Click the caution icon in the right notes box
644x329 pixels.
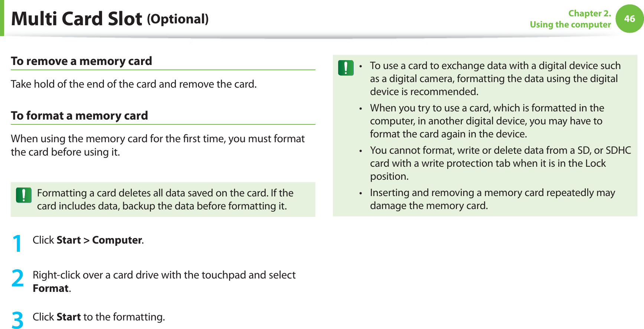[346, 68]
